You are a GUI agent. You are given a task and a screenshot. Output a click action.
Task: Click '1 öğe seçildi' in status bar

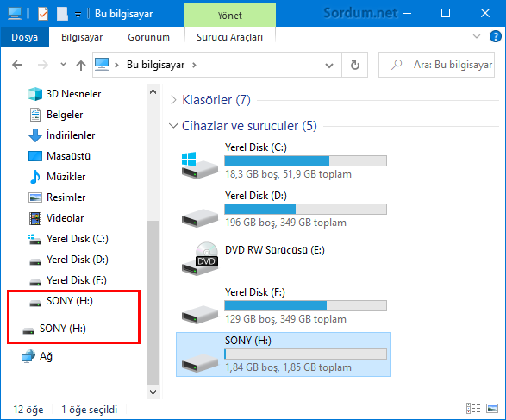[89, 410]
